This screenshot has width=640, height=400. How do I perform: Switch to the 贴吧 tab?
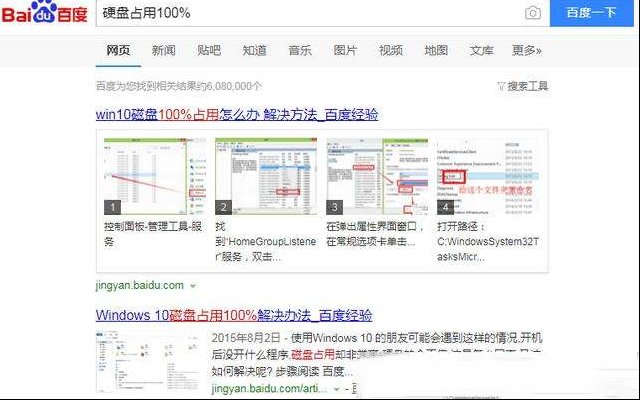(x=209, y=50)
